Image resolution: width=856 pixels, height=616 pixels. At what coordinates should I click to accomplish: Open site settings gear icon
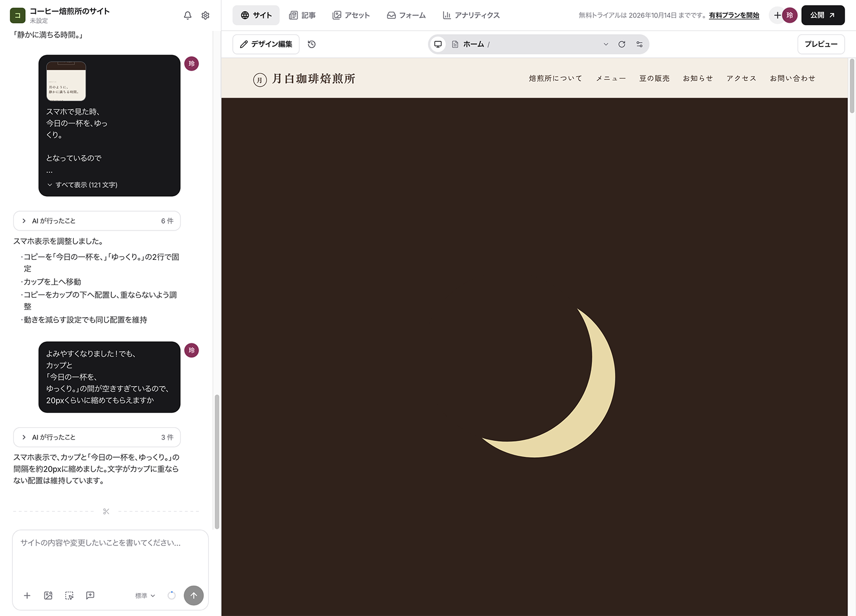(x=205, y=16)
